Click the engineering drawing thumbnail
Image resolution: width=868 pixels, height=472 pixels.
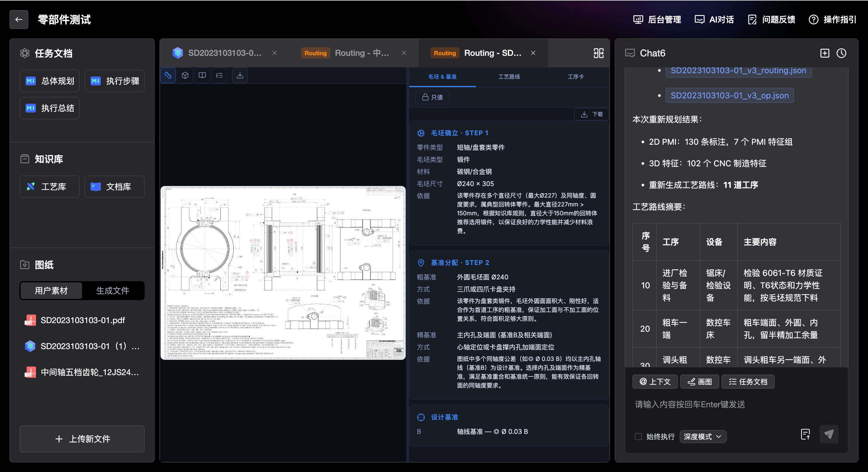click(283, 273)
